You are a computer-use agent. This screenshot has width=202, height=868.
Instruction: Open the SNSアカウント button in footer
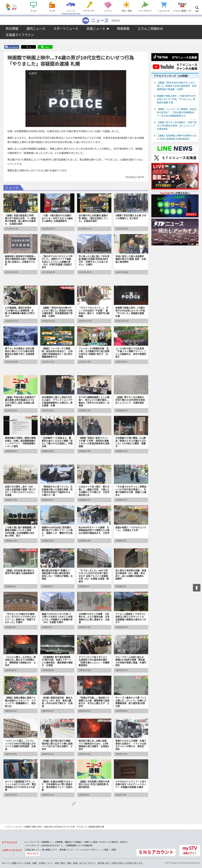(156, 852)
